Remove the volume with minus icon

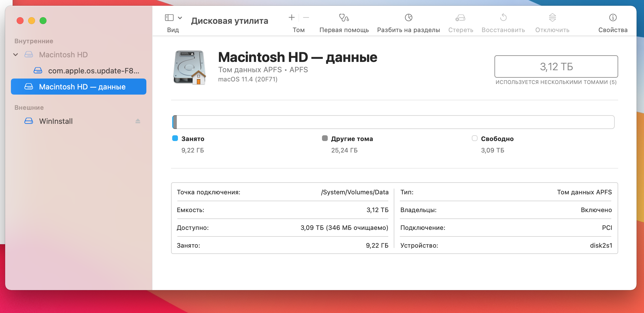click(306, 18)
